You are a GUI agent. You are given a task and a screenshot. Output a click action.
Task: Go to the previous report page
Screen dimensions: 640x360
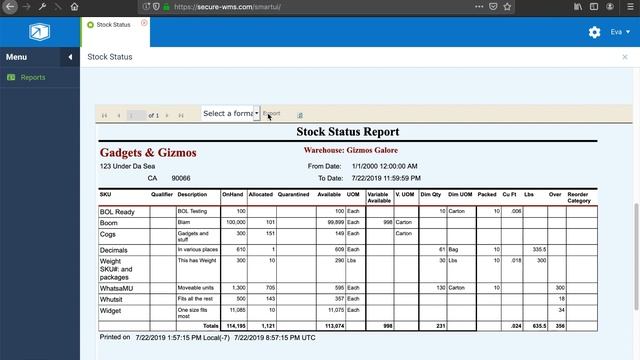point(119,116)
